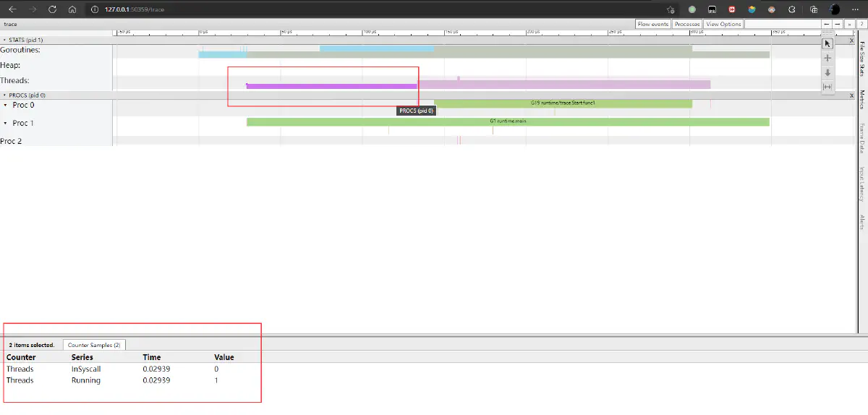Image resolution: width=868 pixels, height=415 pixels.
Task: Collapse the Proc 0 track
Action: (x=6, y=106)
